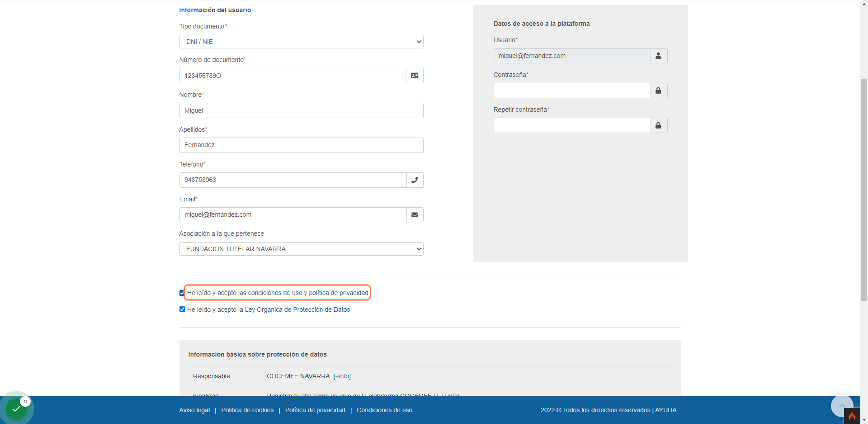Open the Asociación a la que pertenece dropdown

pyautogui.click(x=302, y=249)
